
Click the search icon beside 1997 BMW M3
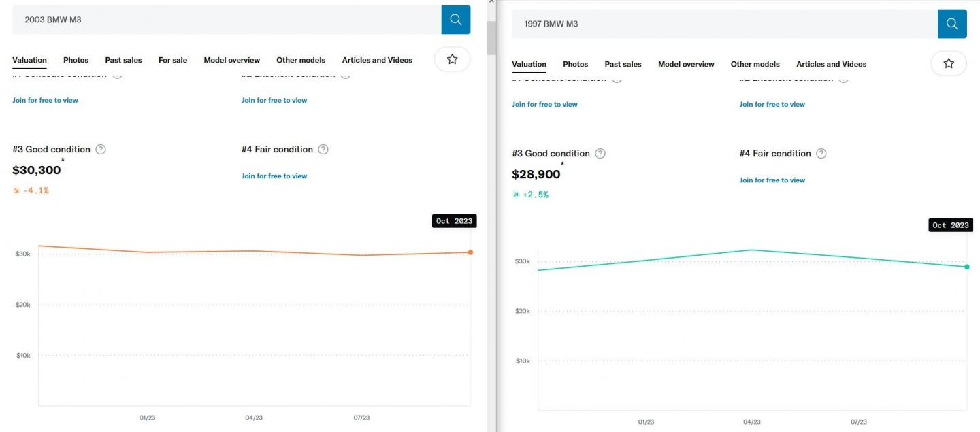[x=952, y=24]
